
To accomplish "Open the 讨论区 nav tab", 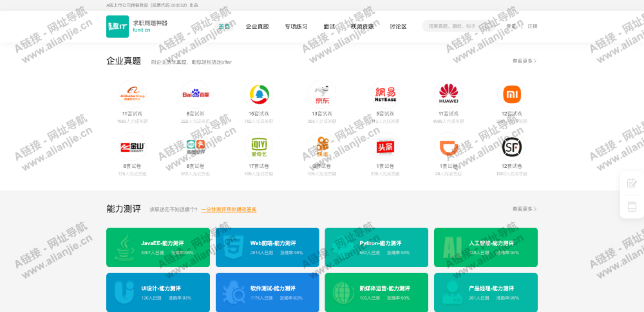I will click(x=398, y=26).
